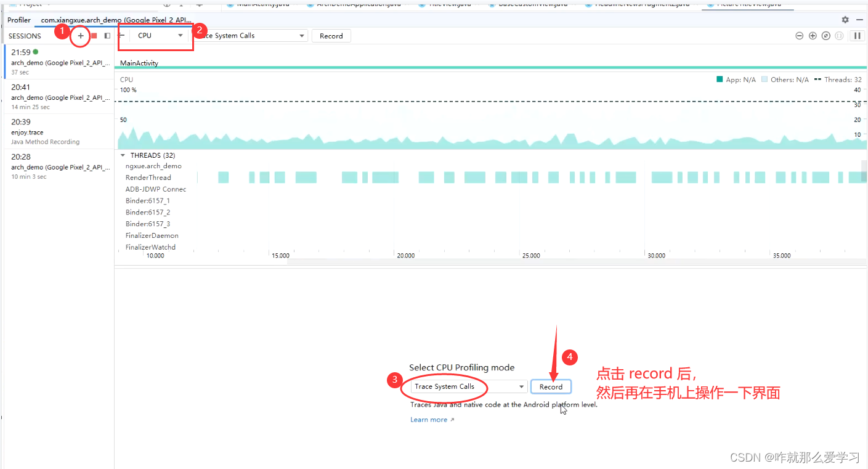The height and width of the screenshot is (469, 868).
Task: Open the 20:39 enjoy.trace recording
Action: pyautogui.click(x=59, y=131)
